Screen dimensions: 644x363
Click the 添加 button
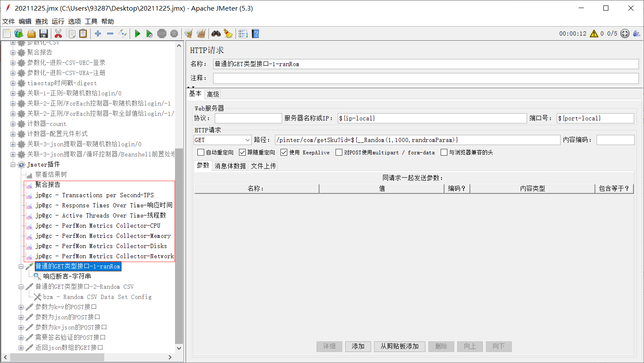(358, 346)
